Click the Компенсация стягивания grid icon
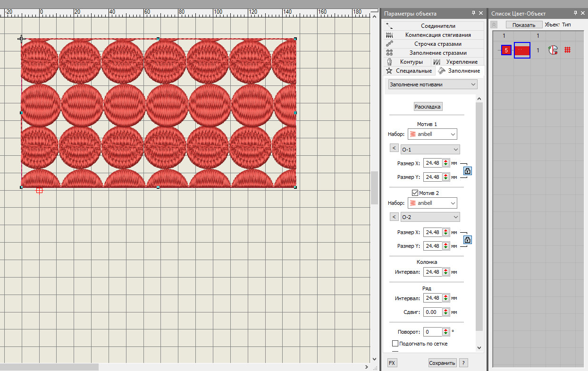This screenshot has width=588, height=371. click(x=389, y=35)
